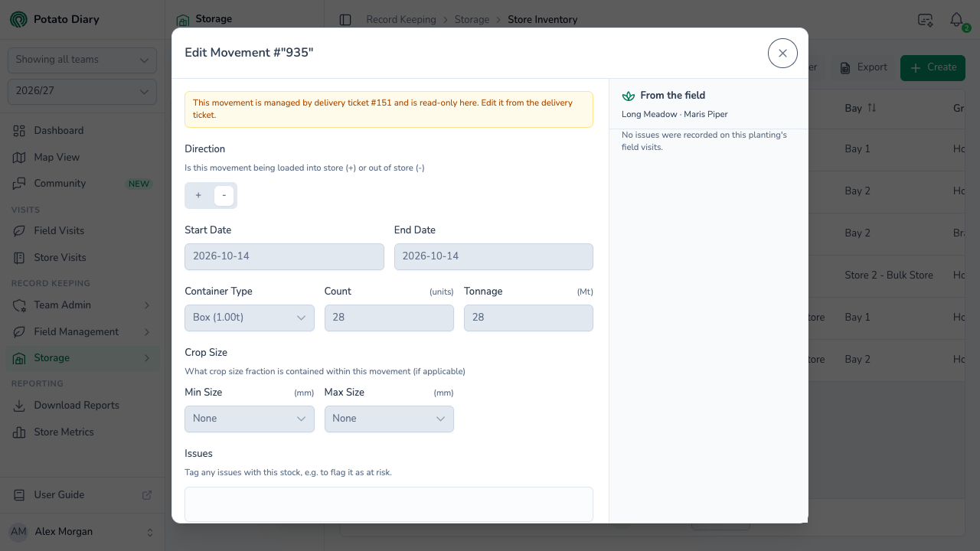
Task: Click the Export button
Action: (x=864, y=67)
